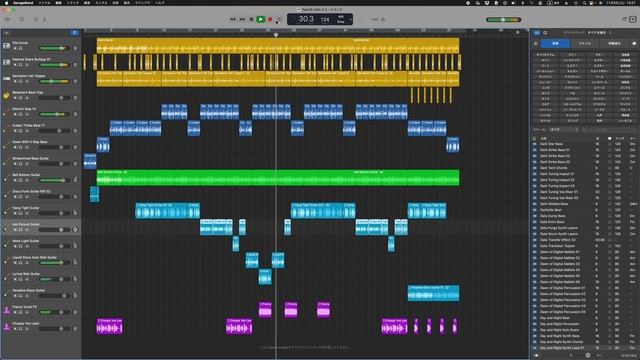Select the Pile Driver track icon
The width and height of the screenshot is (640, 360).
coord(7,46)
